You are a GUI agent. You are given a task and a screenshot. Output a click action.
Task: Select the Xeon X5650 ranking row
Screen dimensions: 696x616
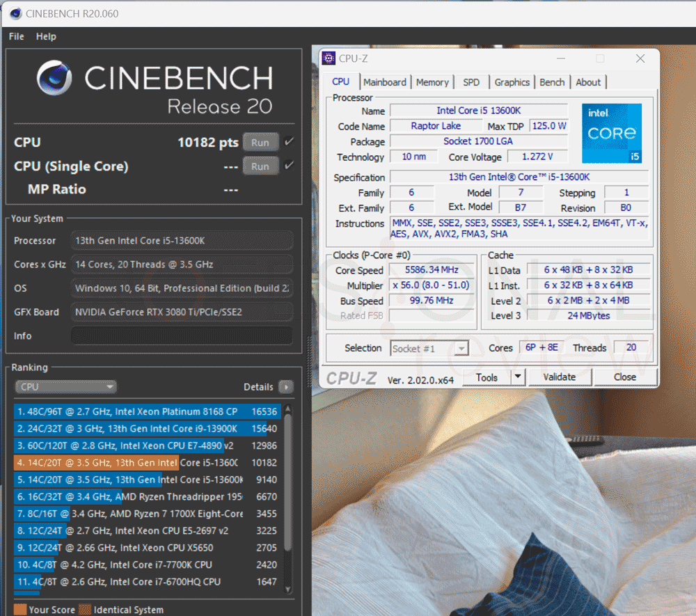tap(148, 548)
